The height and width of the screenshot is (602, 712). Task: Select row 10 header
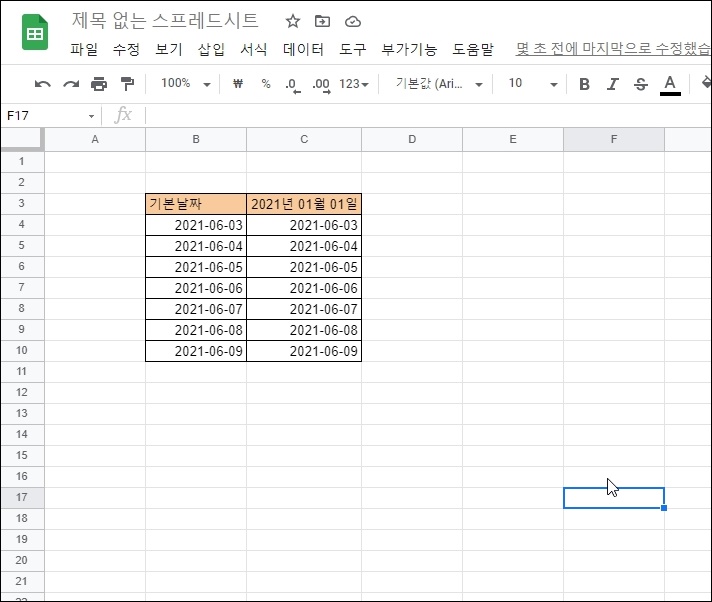pos(22,350)
